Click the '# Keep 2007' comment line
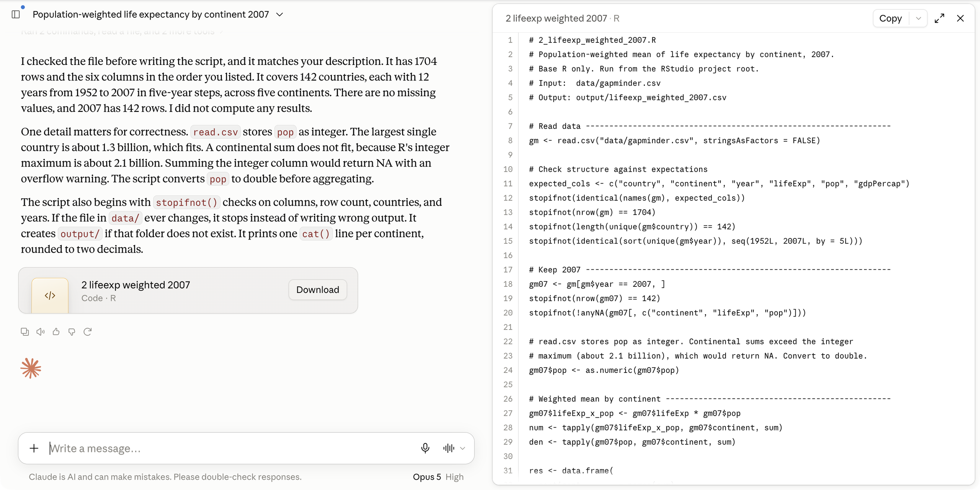This screenshot has width=980, height=490. (710, 270)
